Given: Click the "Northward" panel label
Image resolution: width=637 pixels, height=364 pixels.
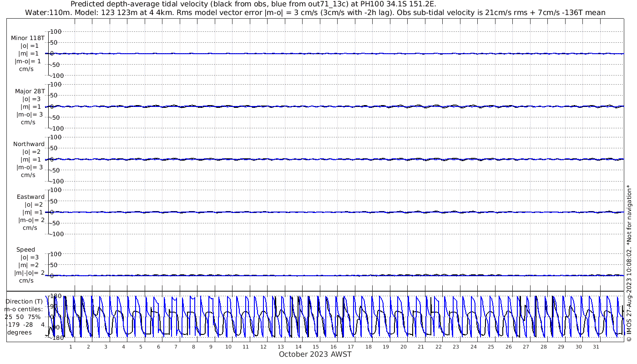Looking at the screenshot, I should (x=29, y=144).
